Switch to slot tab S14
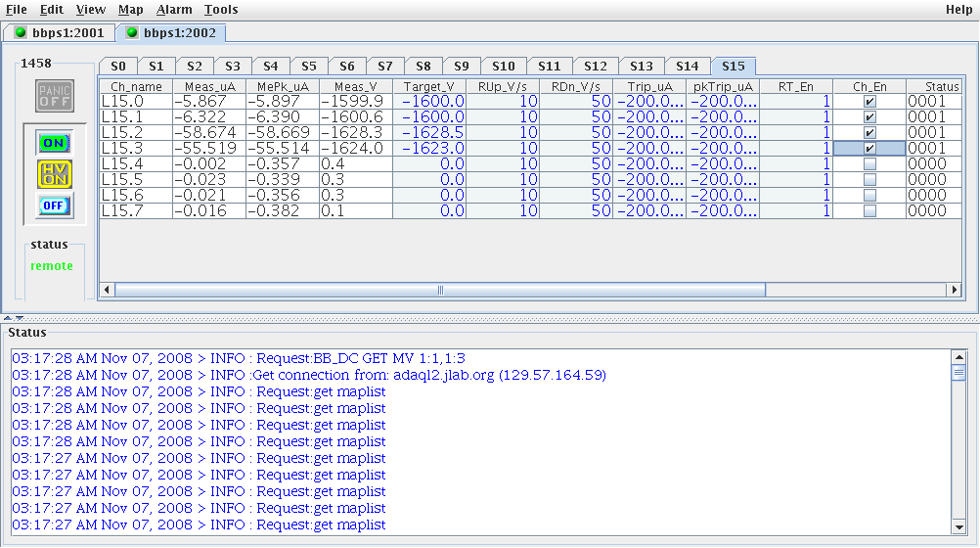This screenshot has height=548, width=980. coord(687,67)
